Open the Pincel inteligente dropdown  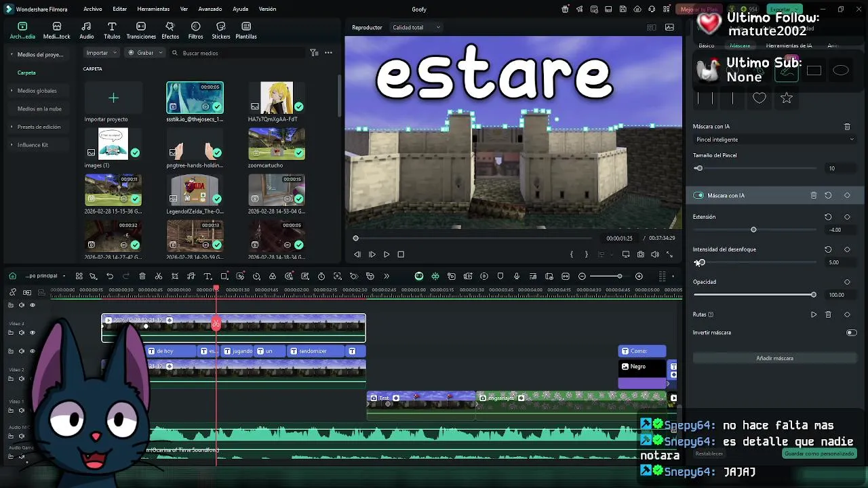point(774,140)
